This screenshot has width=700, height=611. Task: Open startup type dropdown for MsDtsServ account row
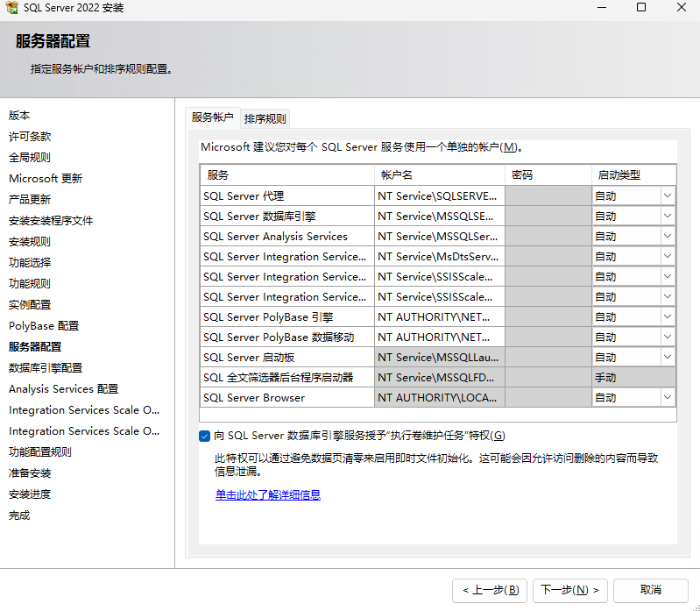coord(668,256)
